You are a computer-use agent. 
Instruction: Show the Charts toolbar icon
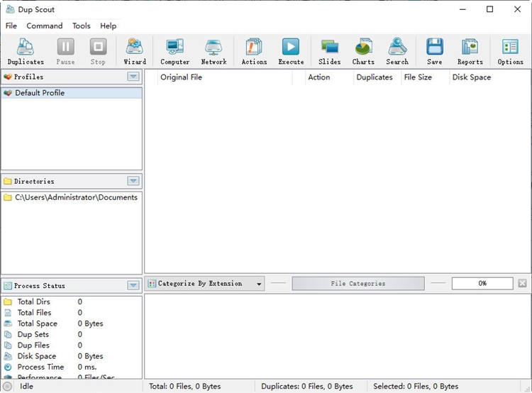pyautogui.click(x=363, y=51)
